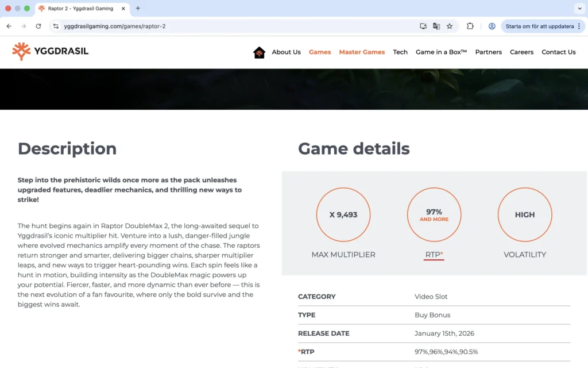Open the Games menu item
Screen dimensions: 588x368
(x=320, y=52)
